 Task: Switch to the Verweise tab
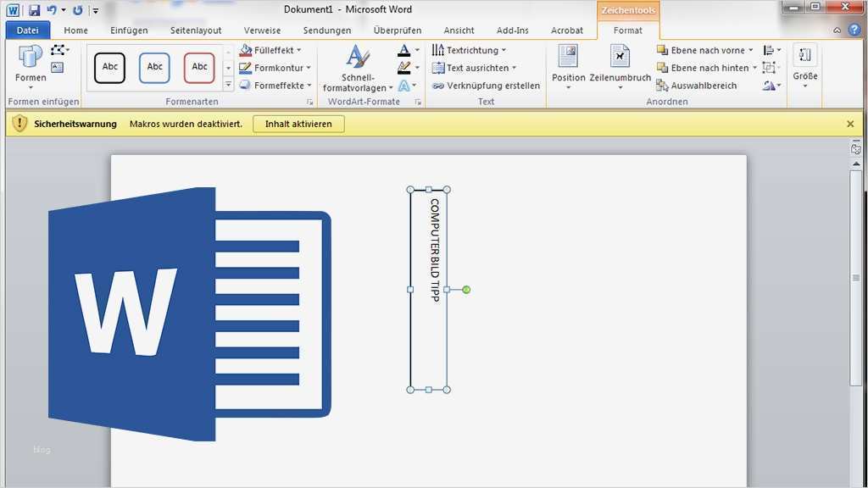[x=263, y=30]
